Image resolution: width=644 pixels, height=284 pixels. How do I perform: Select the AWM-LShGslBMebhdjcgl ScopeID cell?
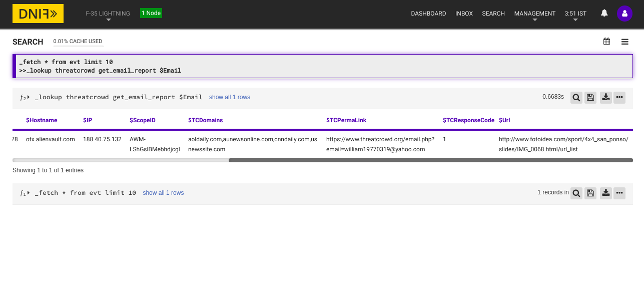coord(155,144)
